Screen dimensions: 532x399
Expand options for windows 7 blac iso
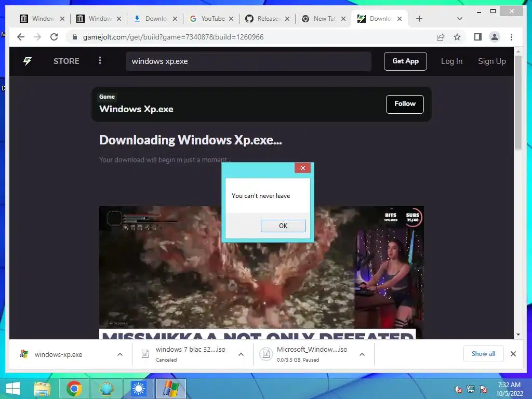241,354
